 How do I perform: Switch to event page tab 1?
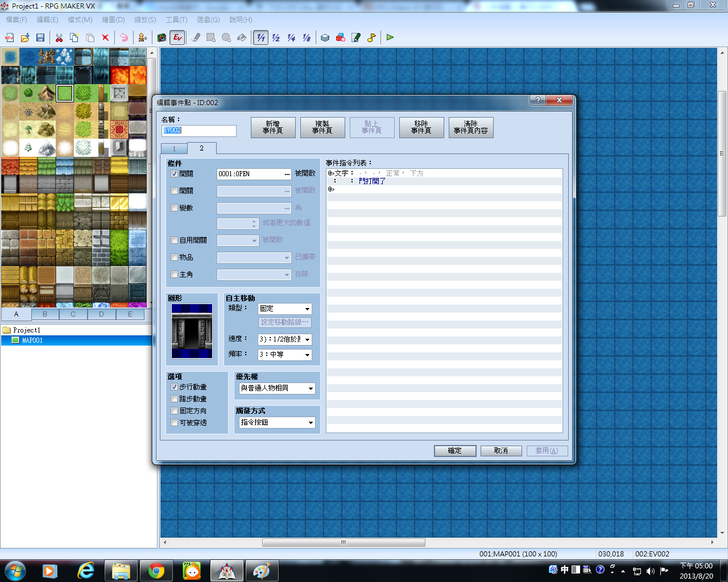(x=174, y=148)
